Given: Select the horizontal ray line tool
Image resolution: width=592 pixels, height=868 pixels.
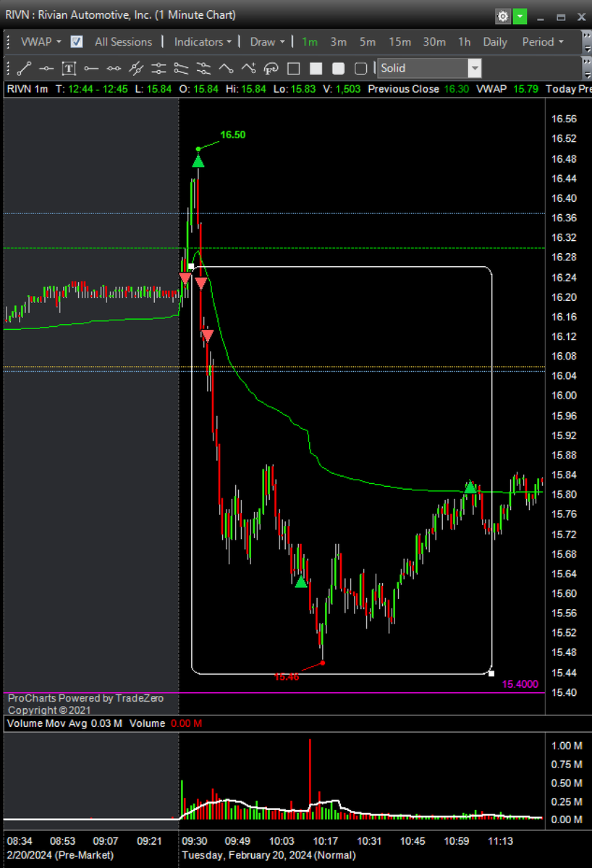Looking at the screenshot, I should point(91,69).
